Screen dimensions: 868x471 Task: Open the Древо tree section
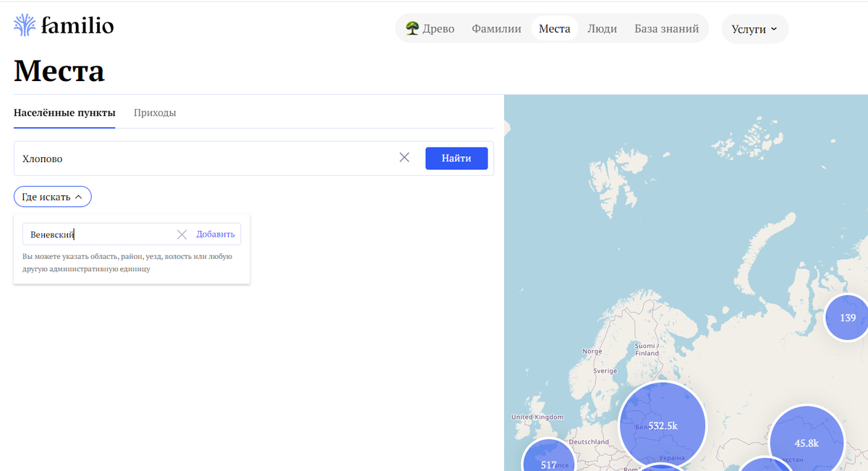[430, 29]
